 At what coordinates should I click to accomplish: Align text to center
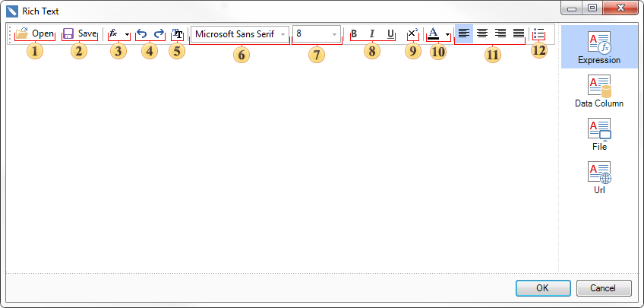point(481,33)
